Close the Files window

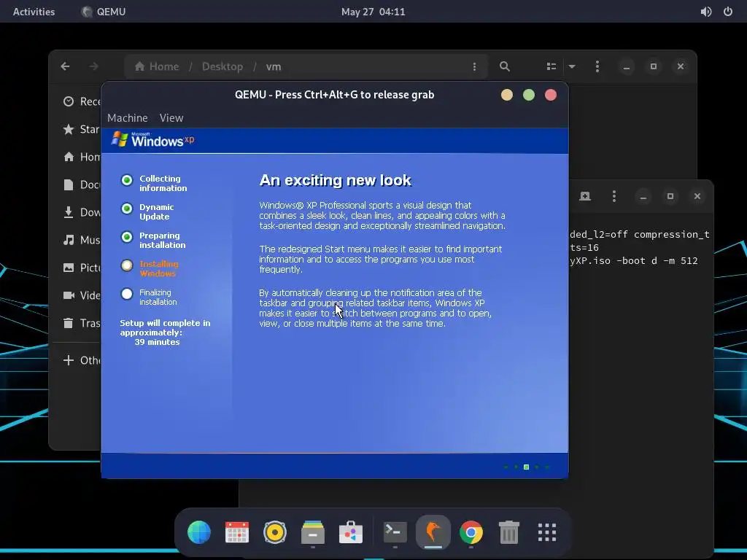pyautogui.click(x=681, y=66)
